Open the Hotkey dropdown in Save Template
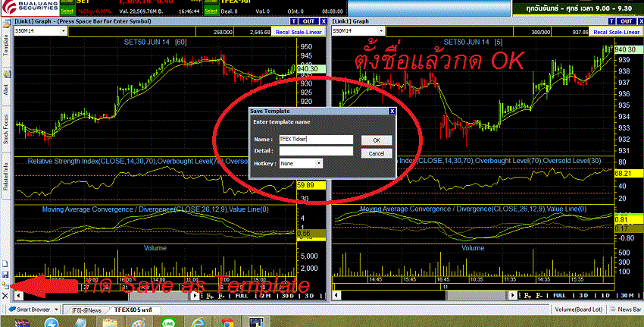The image size is (644, 327). [x=319, y=164]
